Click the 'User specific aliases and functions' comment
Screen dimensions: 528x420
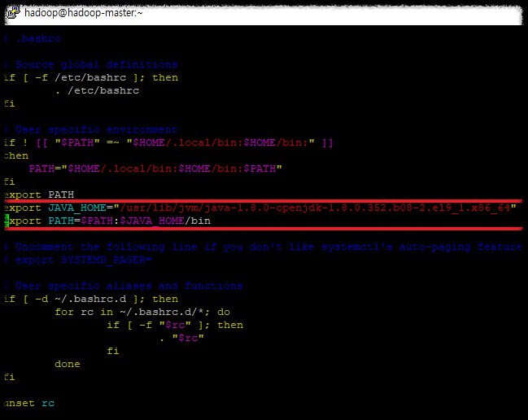[x=124, y=286]
